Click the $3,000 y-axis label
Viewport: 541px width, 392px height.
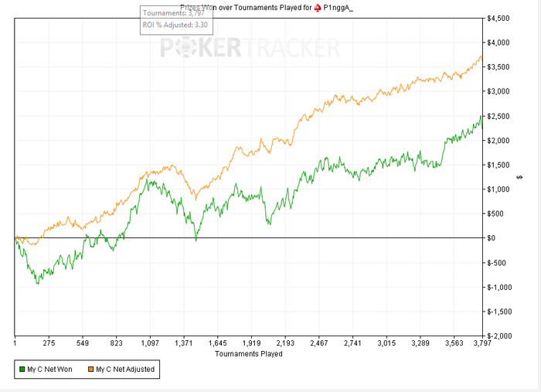[498, 91]
